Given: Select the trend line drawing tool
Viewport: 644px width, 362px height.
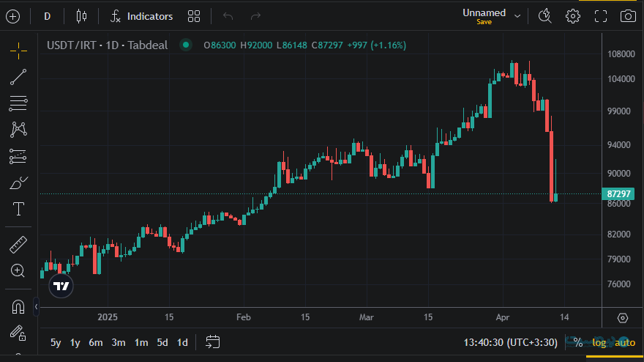Looking at the screenshot, I should tap(18, 76).
